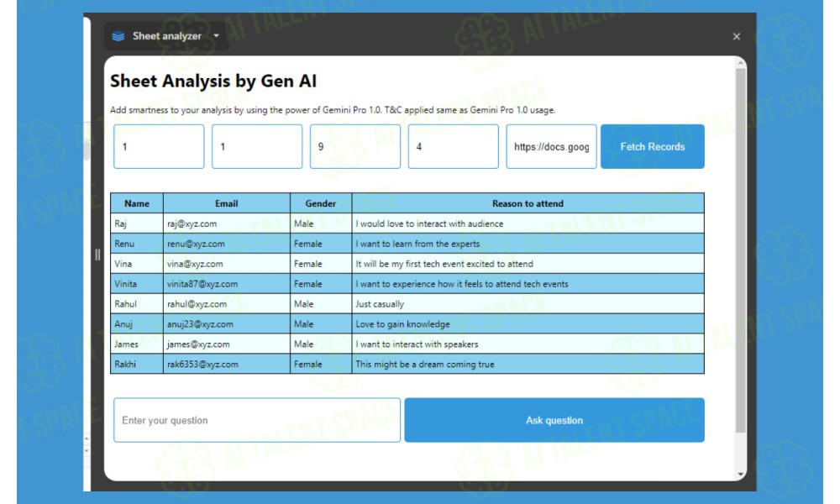This screenshot has width=840, height=504.
Task: Click the sidebar drag handle on left edge
Action: [97, 255]
